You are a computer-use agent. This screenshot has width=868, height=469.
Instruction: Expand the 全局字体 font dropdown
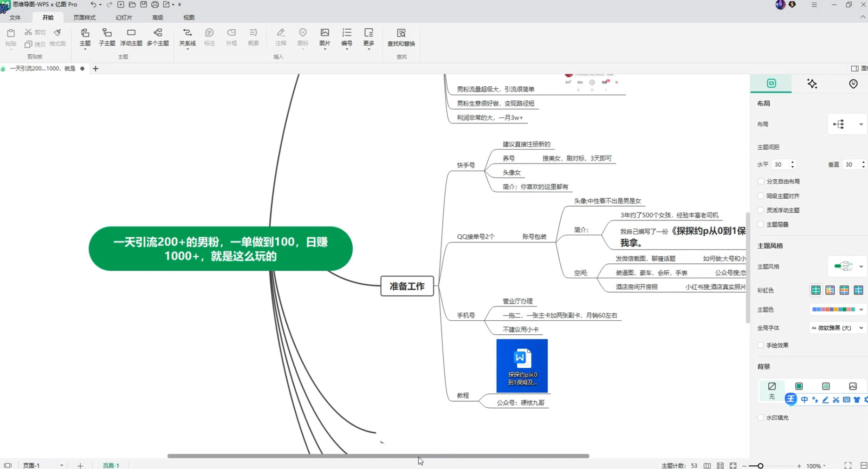click(838, 328)
